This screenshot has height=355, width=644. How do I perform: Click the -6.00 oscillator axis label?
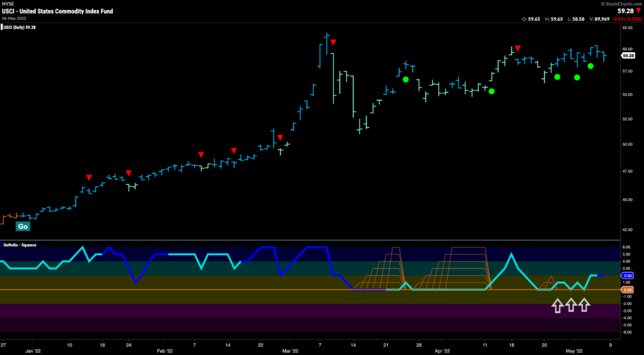pyautogui.click(x=626, y=332)
